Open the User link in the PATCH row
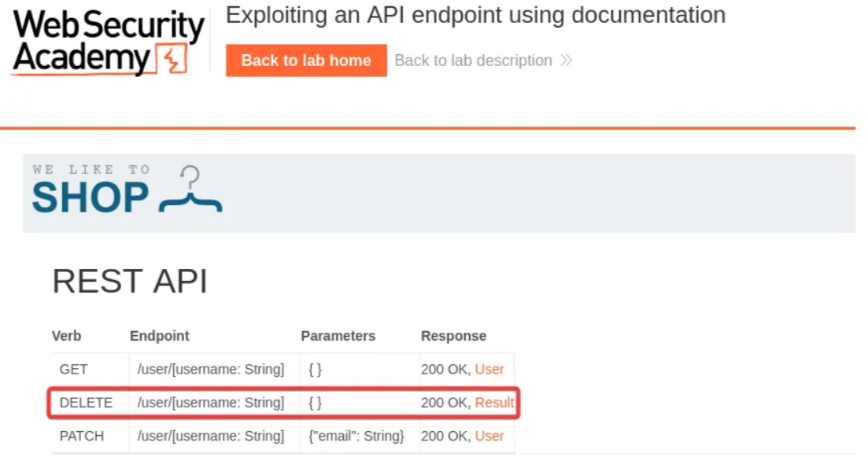Image resolution: width=868 pixels, height=468 pixels. [x=489, y=436]
